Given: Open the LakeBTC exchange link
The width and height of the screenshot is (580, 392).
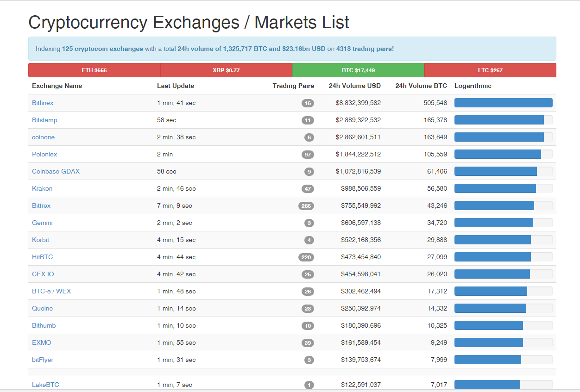Looking at the screenshot, I should (45, 385).
